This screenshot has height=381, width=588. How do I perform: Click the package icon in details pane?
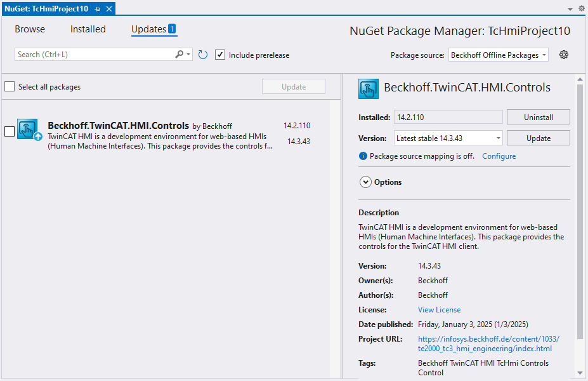tap(369, 89)
